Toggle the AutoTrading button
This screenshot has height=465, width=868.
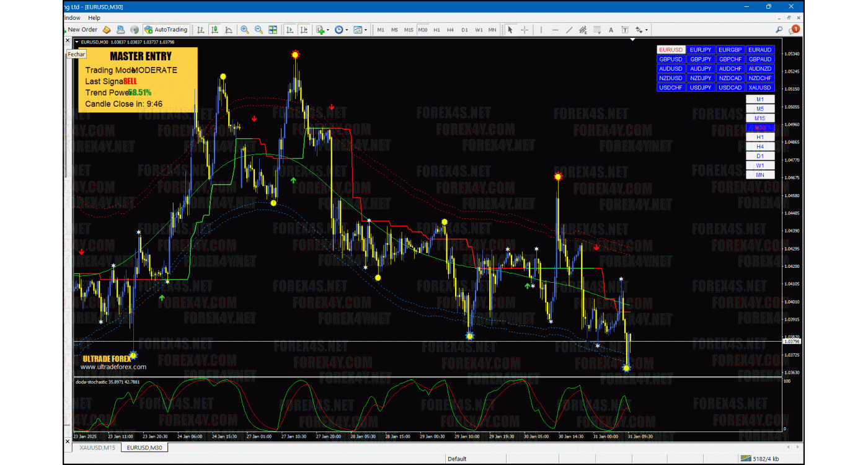click(166, 30)
